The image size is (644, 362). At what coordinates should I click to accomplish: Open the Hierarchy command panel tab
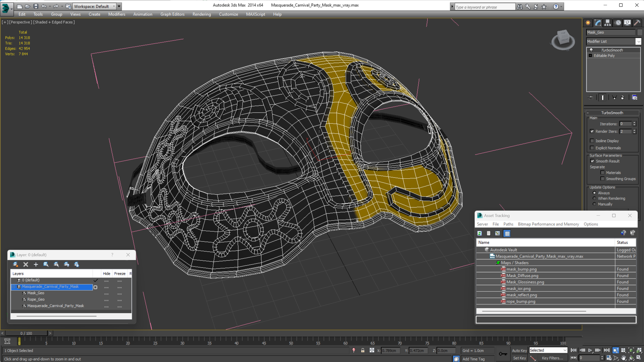click(x=607, y=23)
